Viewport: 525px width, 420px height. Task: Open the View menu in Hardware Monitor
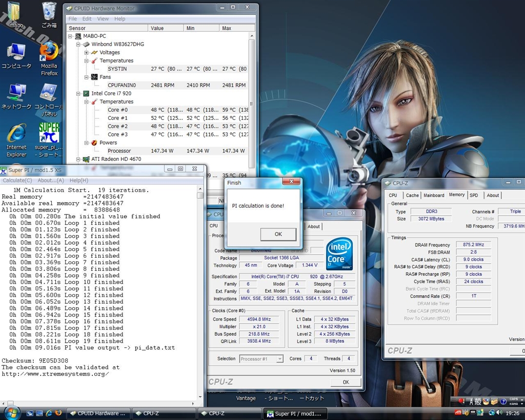pos(103,19)
